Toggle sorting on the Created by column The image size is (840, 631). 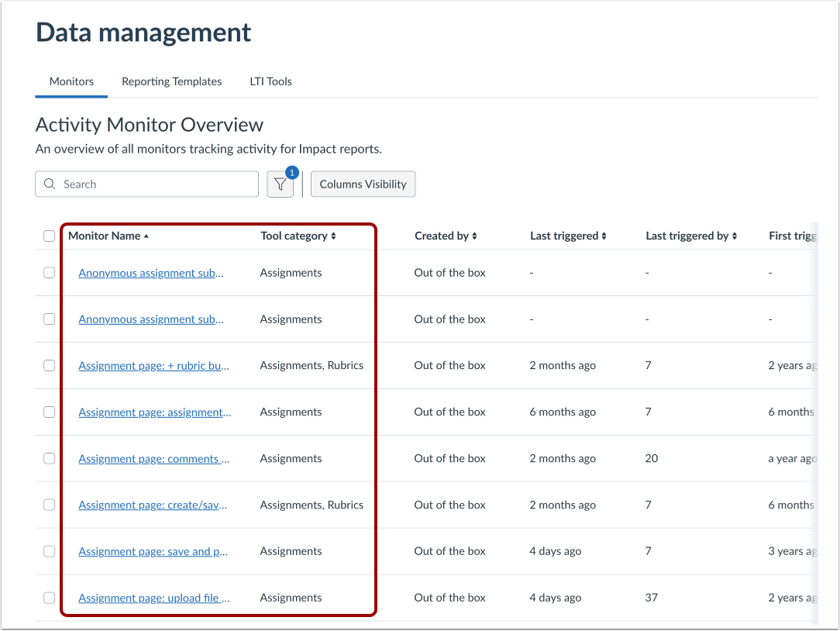446,236
